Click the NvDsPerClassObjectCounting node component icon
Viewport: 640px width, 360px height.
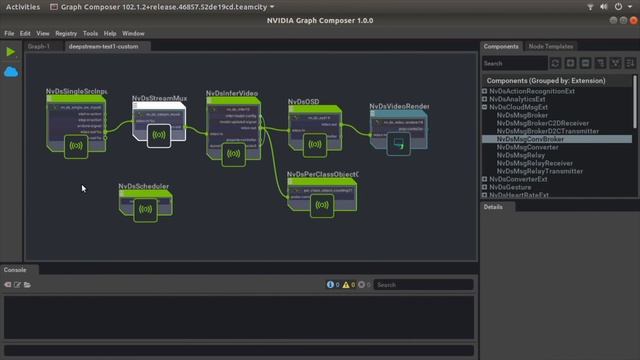[x=322, y=205]
